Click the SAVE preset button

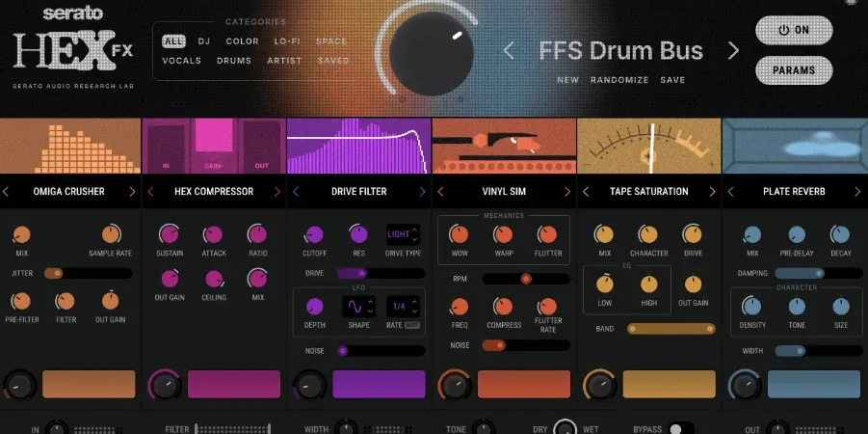click(672, 80)
